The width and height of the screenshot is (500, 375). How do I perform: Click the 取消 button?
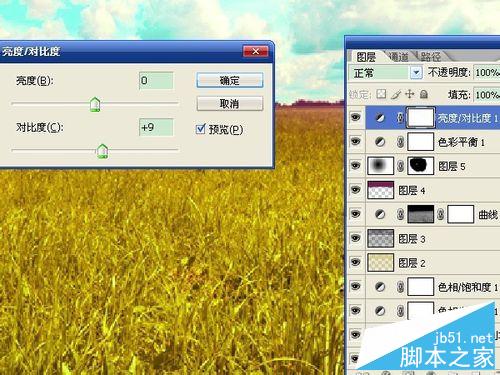[230, 104]
